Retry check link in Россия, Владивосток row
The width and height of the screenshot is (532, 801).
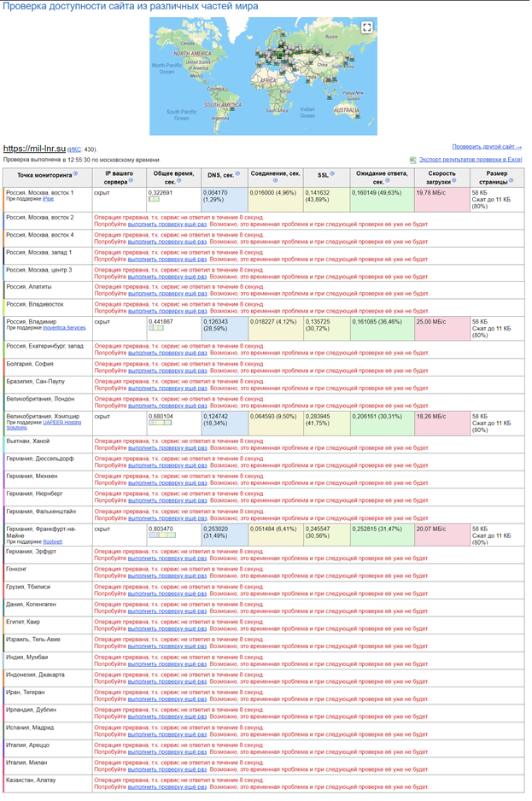tap(167, 311)
